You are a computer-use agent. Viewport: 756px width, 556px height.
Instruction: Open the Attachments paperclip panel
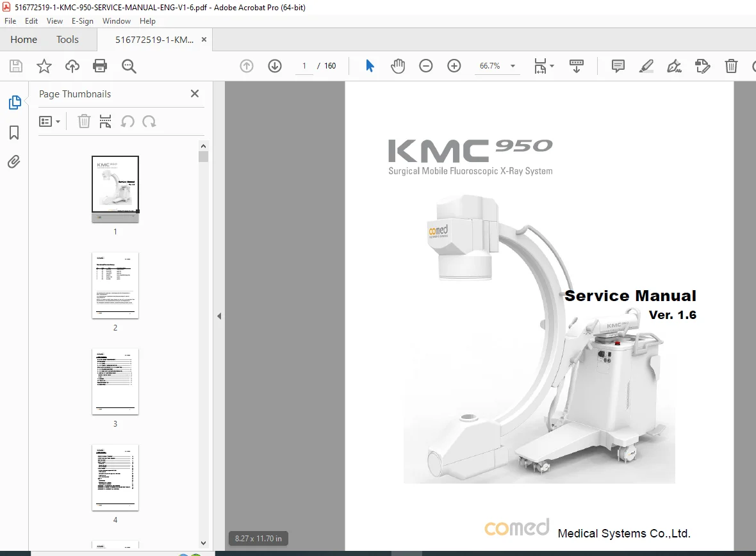tap(14, 161)
